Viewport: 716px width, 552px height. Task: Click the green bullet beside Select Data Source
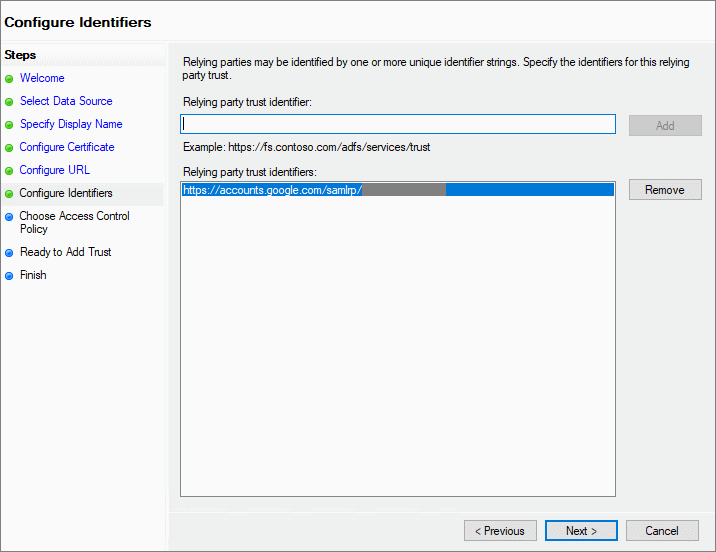coord(9,102)
